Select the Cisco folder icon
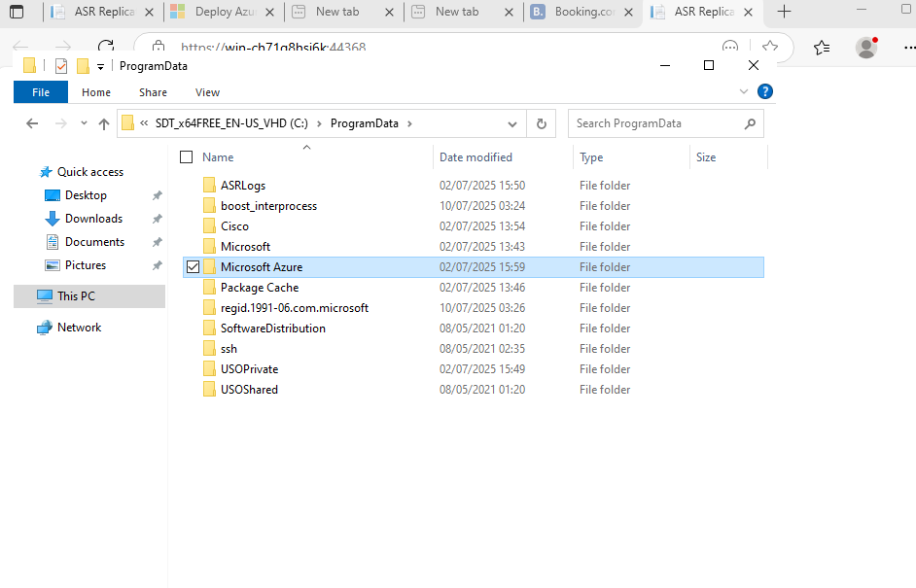Image resolution: width=916 pixels, height=588 pixels. pyautogui.click(x=209, y=226)
